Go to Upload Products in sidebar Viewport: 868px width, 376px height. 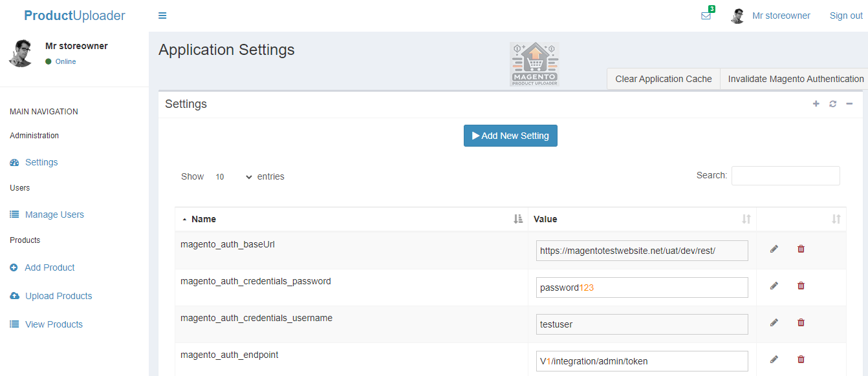tap(58, 296)
